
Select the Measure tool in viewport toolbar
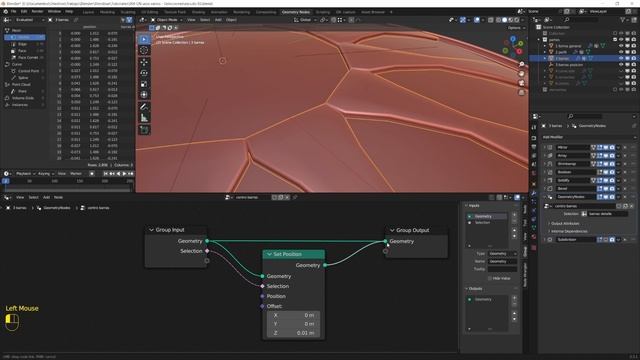[x=144, y=118]
